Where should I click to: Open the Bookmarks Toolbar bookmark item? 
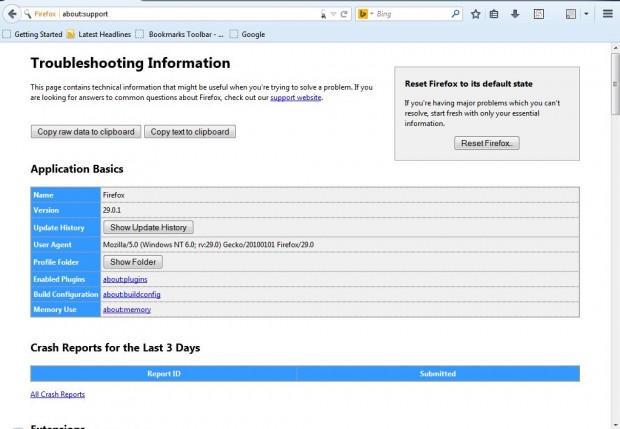(180, 34)
